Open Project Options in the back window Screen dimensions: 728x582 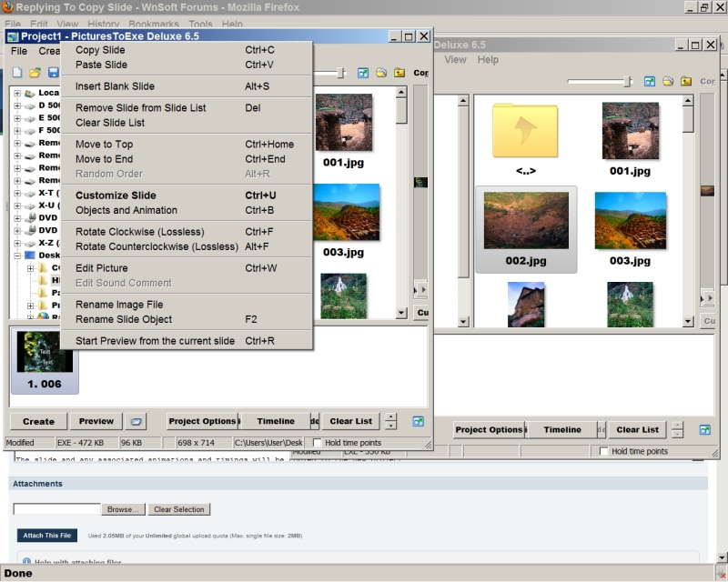click(489, 429)
